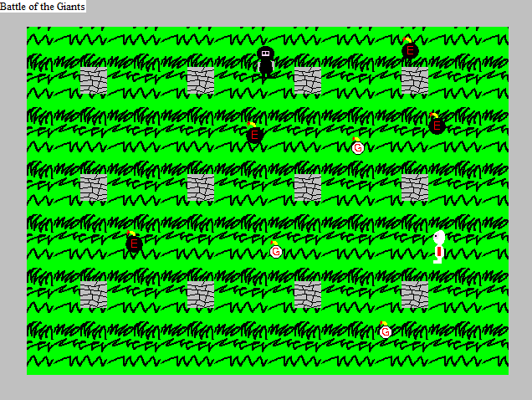Click the white G bomb left of the white character
The width and height of the screenshot is (532, 400).
pos(276,251)
